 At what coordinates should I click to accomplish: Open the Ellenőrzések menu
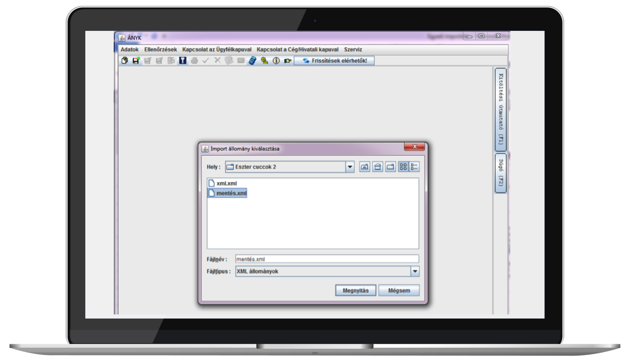point(160,49)
